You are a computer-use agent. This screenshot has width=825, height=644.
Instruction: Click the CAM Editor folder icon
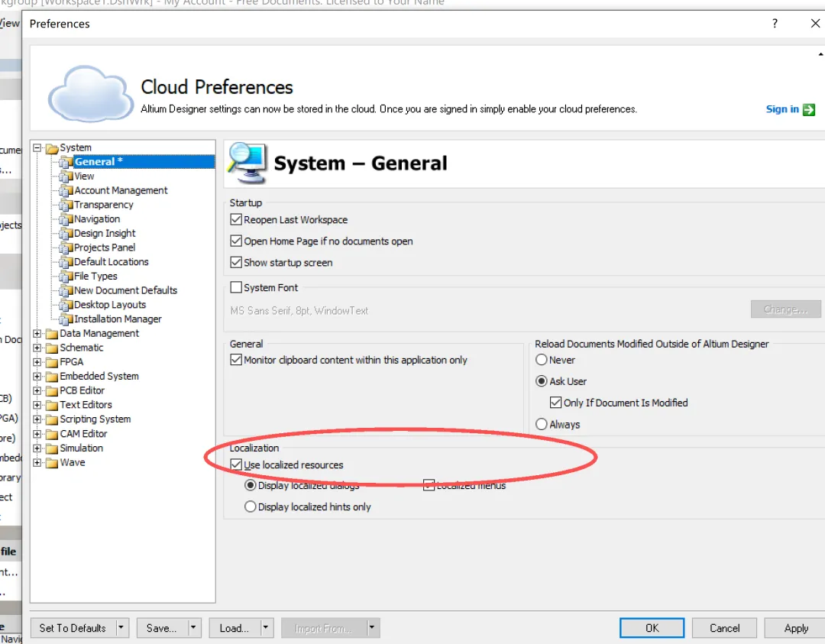(x=52, y=435)
